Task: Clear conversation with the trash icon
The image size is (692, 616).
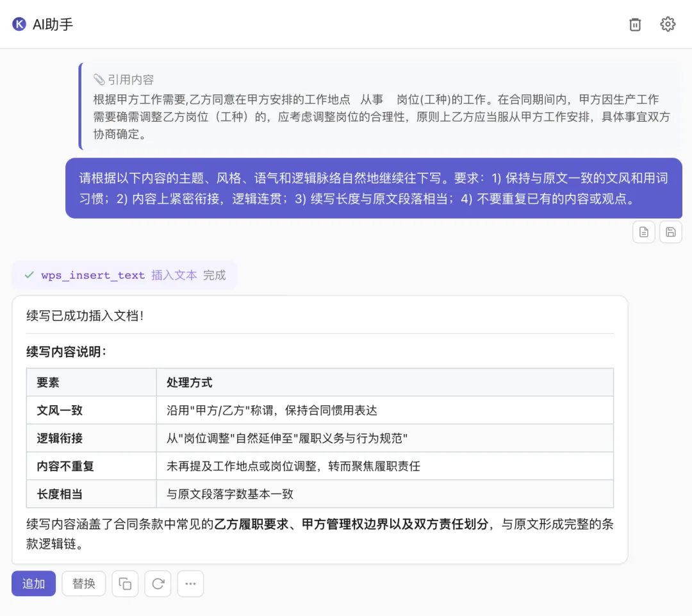Action: 634,24
